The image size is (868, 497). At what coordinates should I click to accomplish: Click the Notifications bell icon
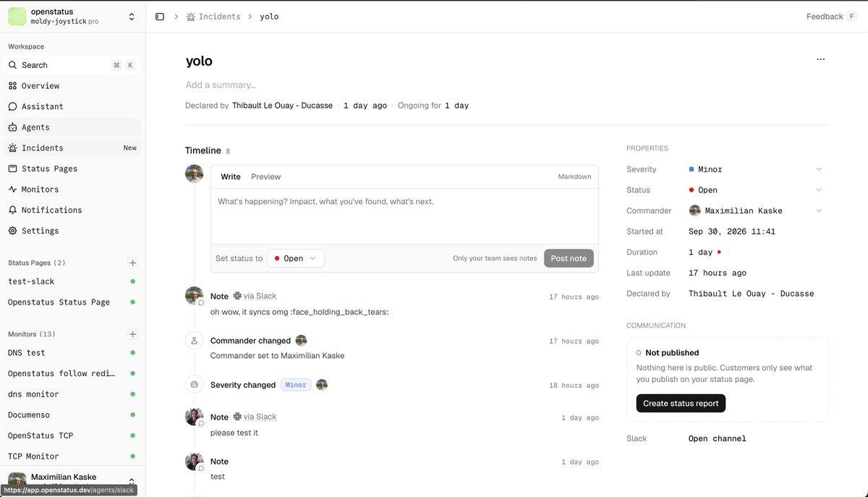click(x=12, y=210)
